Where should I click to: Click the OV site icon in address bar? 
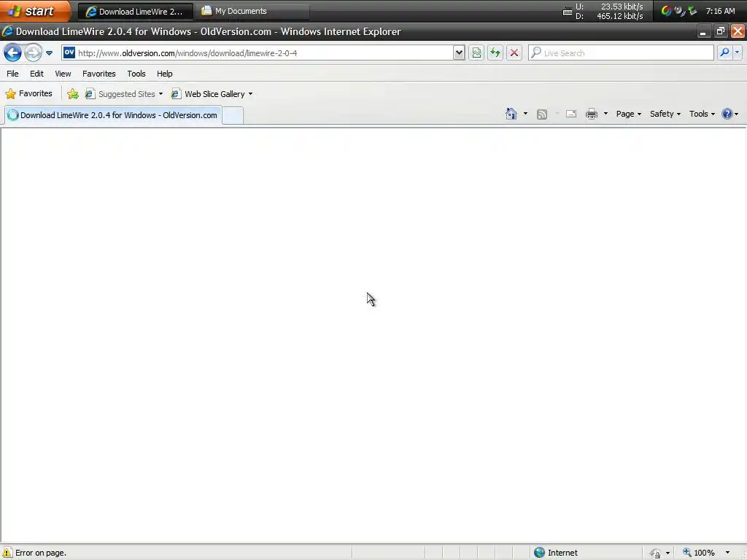(x=69, y=52)
